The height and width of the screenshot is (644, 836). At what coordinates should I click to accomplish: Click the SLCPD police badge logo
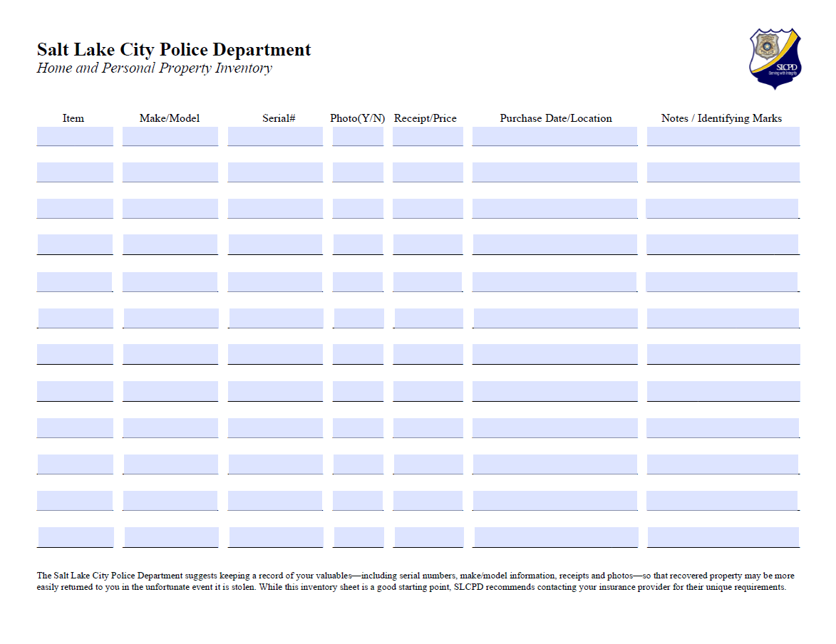click(x=775, y=58)
